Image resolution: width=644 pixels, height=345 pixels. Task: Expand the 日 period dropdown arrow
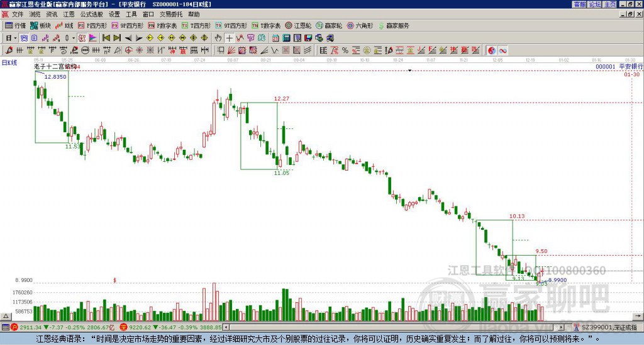[16, 38]
